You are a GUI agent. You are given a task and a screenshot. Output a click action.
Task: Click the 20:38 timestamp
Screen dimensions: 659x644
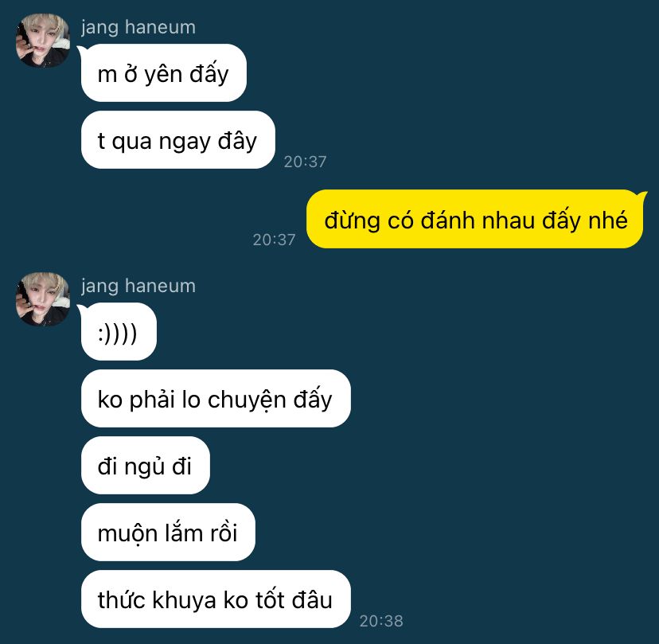pos(381,621)
